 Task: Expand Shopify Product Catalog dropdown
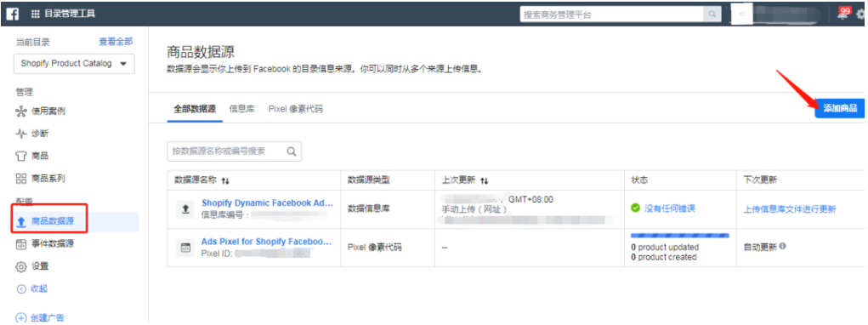pyautogui.click(x=74, y=64)
